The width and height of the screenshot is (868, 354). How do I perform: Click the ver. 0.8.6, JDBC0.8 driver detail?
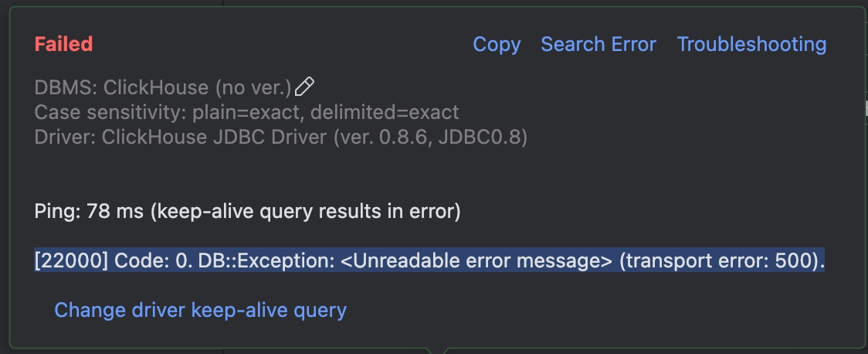430,138
